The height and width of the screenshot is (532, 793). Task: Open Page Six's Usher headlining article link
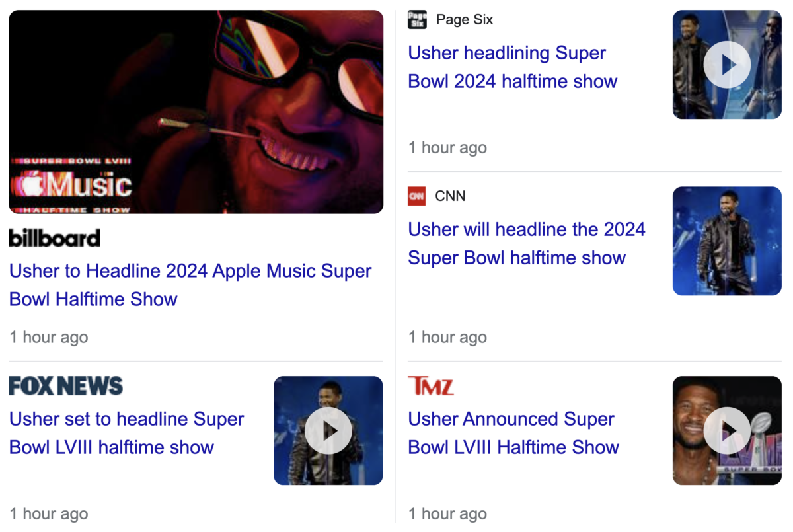(x=513, y=67)
